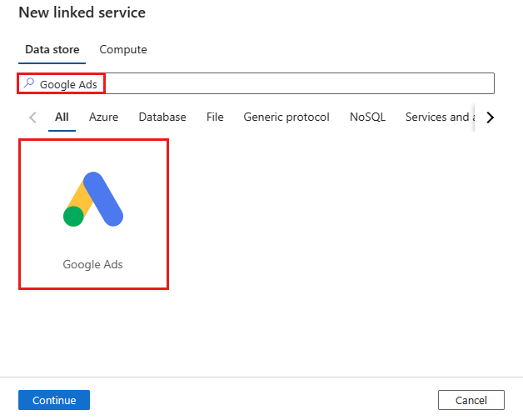Cancel the new linked service dialog
This screenshot has height=420, width=523.
pos(471,400)
